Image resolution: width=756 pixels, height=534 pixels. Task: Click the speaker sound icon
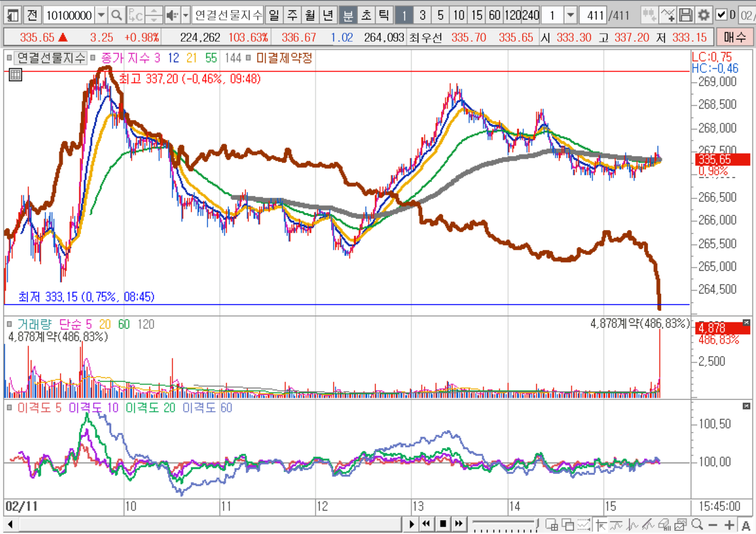pos(171,15)
